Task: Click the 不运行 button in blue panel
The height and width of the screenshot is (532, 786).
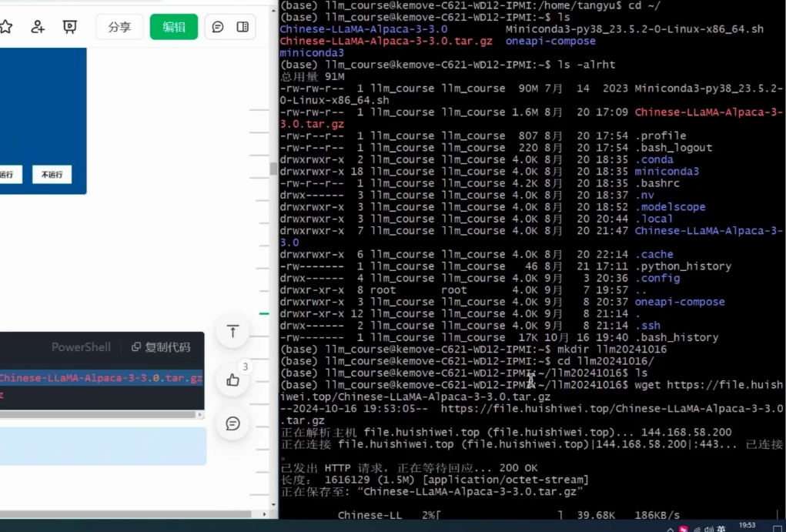Action: click(52, 175)
